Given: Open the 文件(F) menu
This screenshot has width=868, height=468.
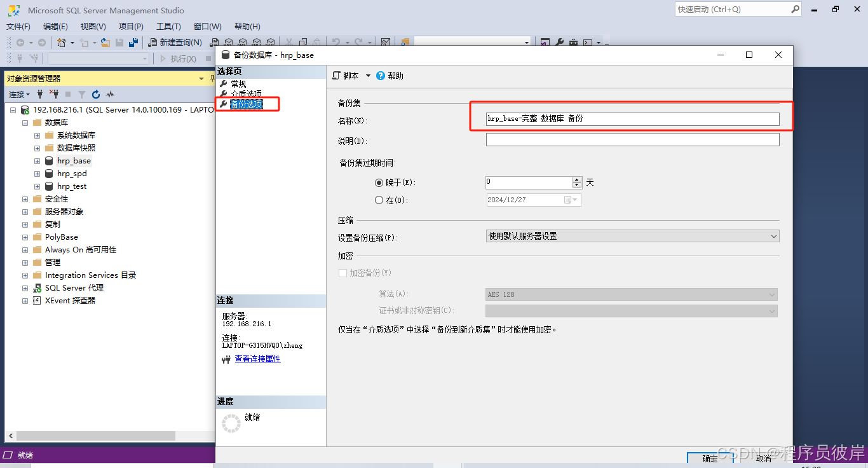Looking at the screenshot, I should (x=18, y=26).
